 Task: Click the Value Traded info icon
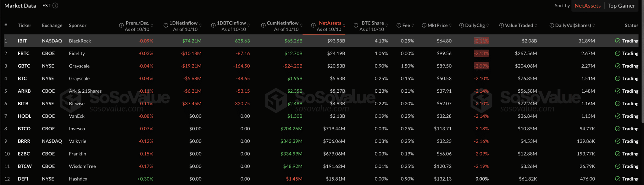coord(502,25)
